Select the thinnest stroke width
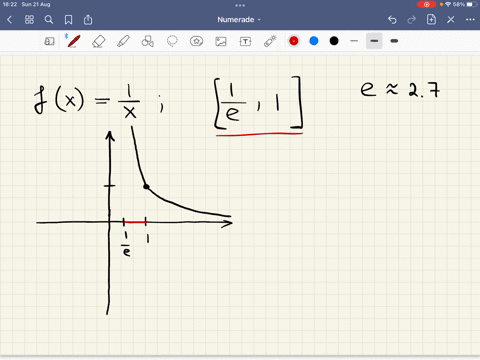The width and height of the screenshot is (480, 360). point(354,41)
